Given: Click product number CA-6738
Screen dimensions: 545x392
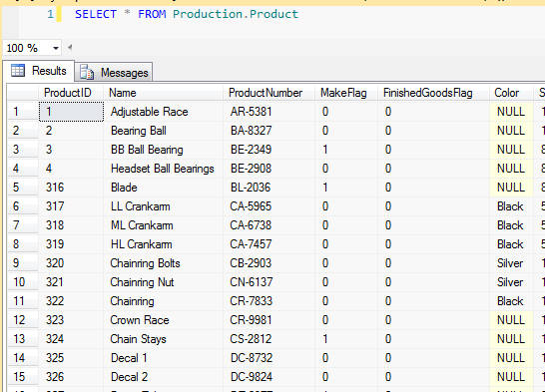Looking at the screenshot, I should [x=269, y=225].
